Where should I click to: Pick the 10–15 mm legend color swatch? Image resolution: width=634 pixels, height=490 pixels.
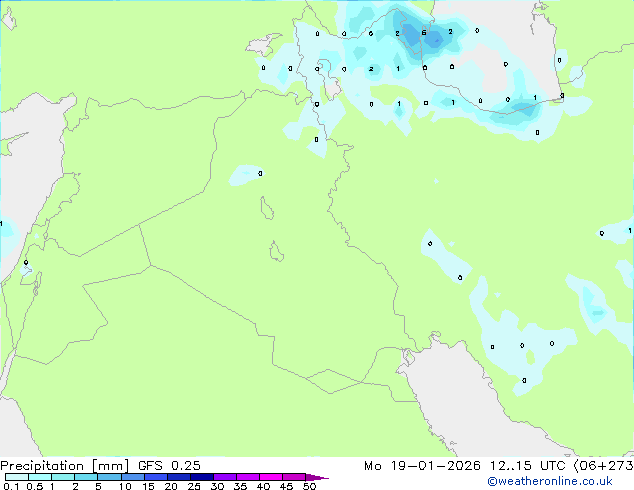pyautogui.click(x=133, y=477)
